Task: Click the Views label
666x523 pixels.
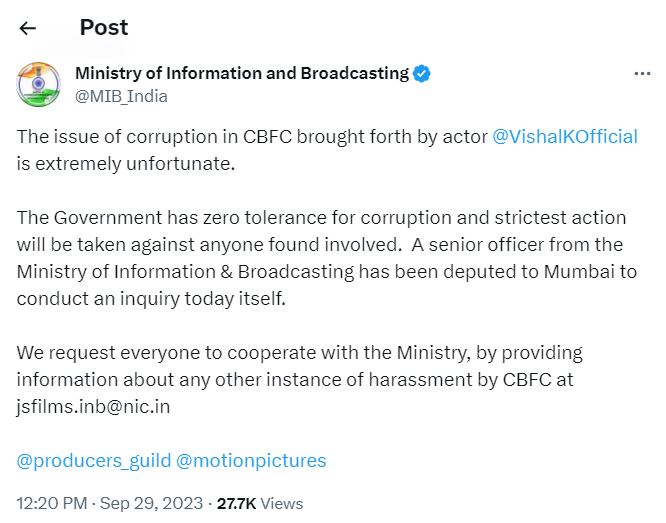Action: [x=281, y=503]
